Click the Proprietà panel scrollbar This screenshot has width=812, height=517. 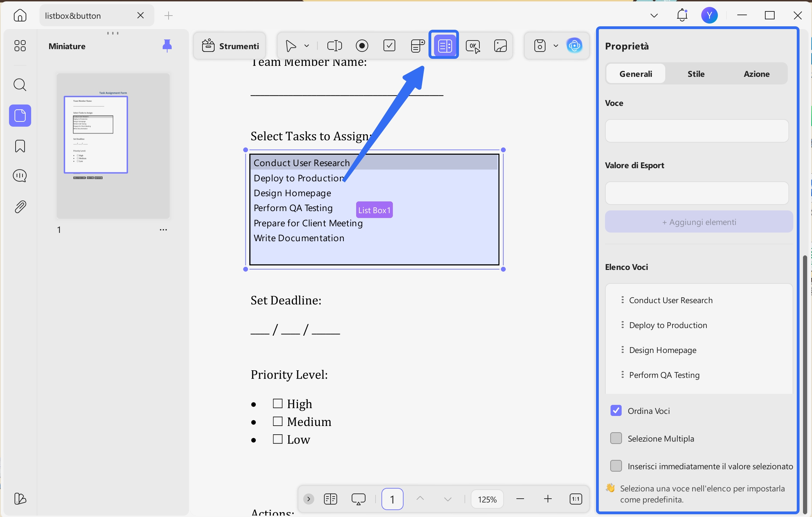(x=805, y=384)
